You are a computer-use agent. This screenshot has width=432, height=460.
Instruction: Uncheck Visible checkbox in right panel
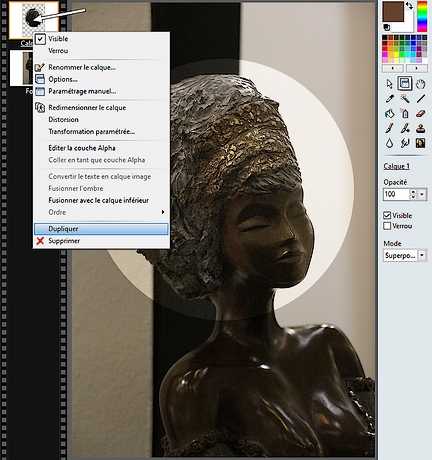[387, 215]
